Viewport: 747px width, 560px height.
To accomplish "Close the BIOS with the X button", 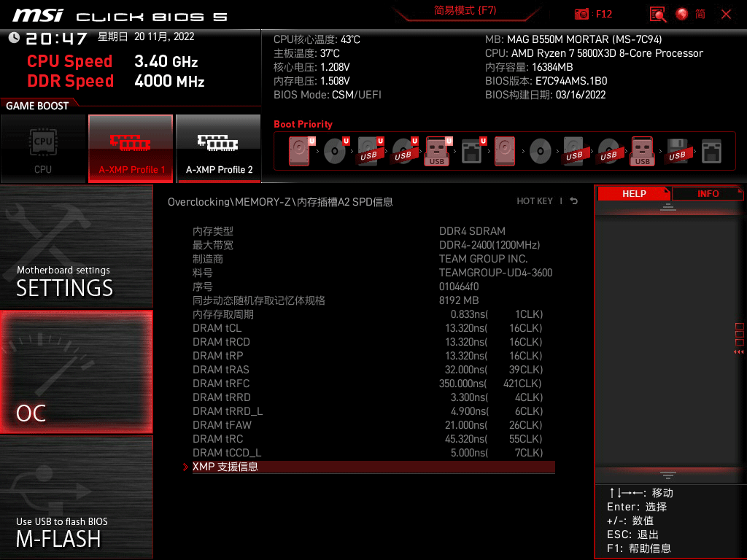I will [x=726, y=15].
